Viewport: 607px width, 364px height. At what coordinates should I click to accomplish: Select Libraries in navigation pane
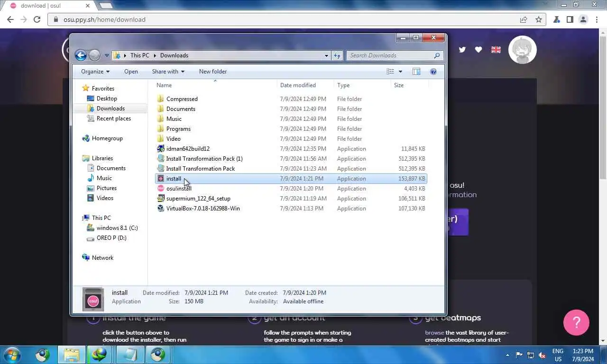click(102, 158)
